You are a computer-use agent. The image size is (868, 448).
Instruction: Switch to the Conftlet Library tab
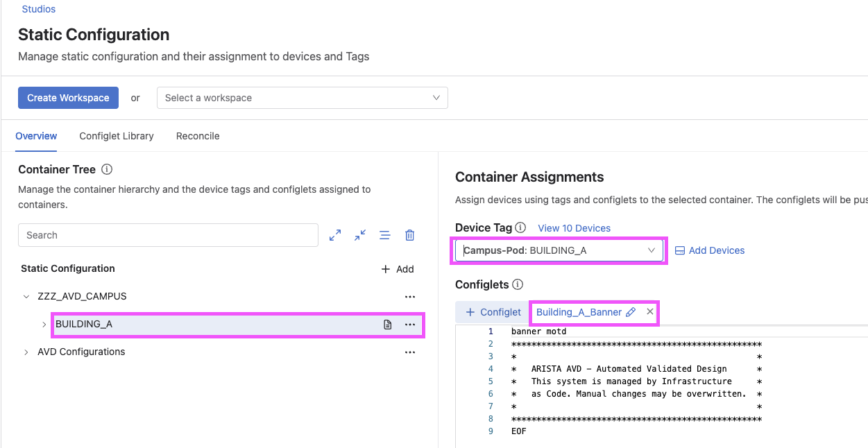click(116, 136)
